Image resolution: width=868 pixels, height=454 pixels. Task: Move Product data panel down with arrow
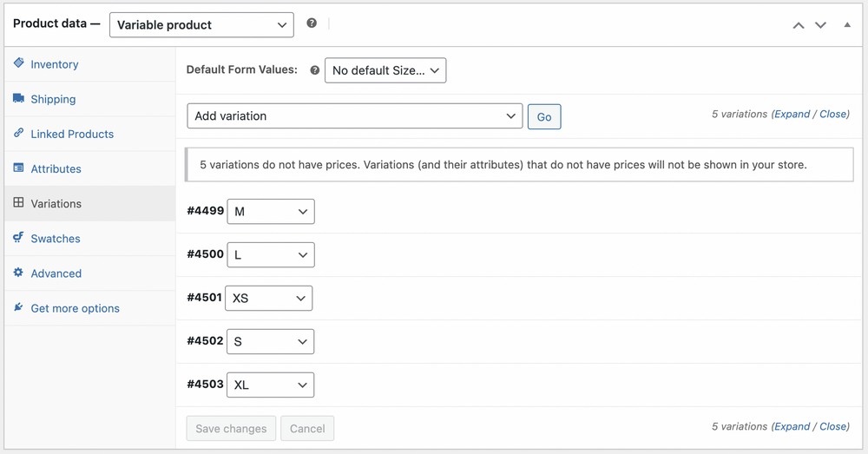pyautogui.click(x=820, y=25)
